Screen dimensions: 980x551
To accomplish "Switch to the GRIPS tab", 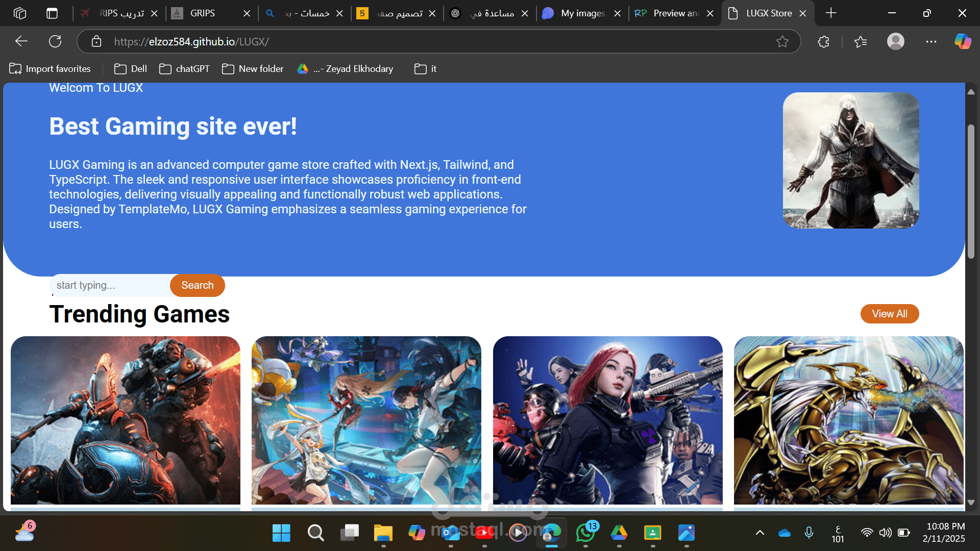I will (x=203, y=13).
